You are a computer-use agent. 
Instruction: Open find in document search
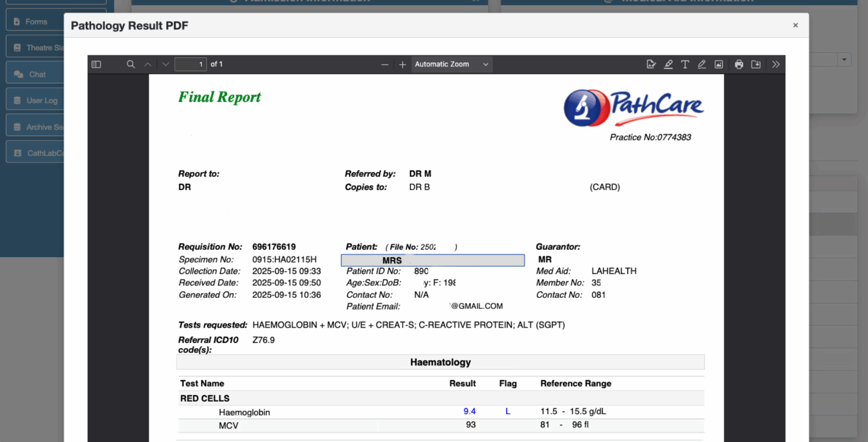131,64
